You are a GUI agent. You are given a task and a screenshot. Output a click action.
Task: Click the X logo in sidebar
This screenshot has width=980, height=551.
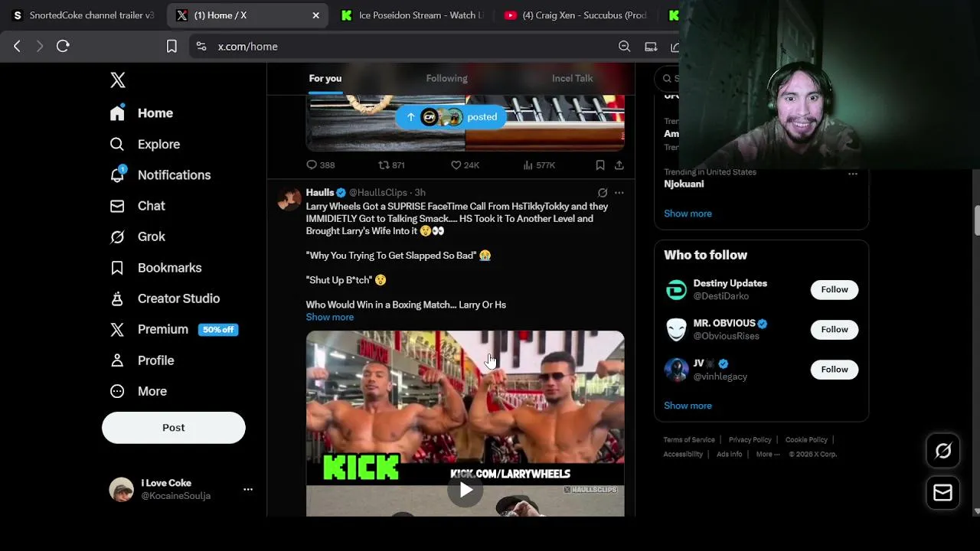point(117,80)
